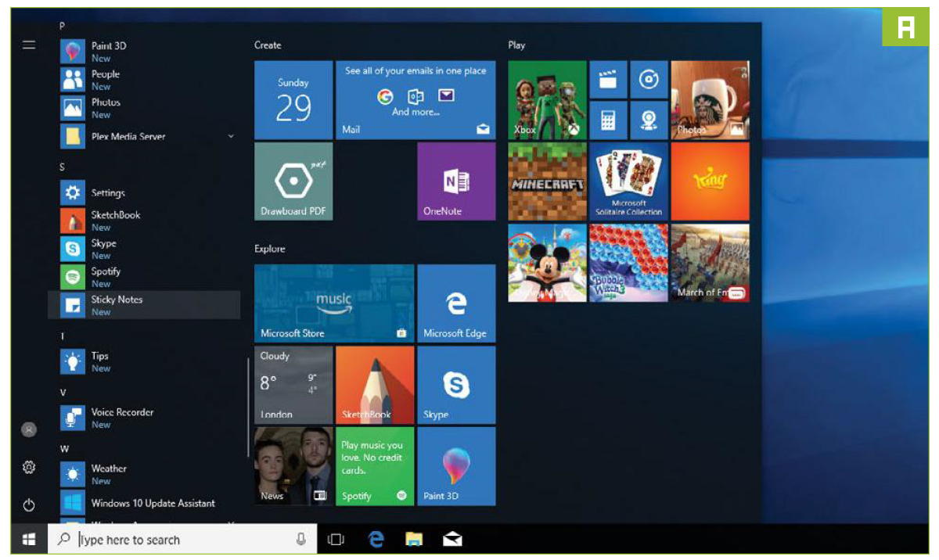Click the letter P section header

coord(63,27)
